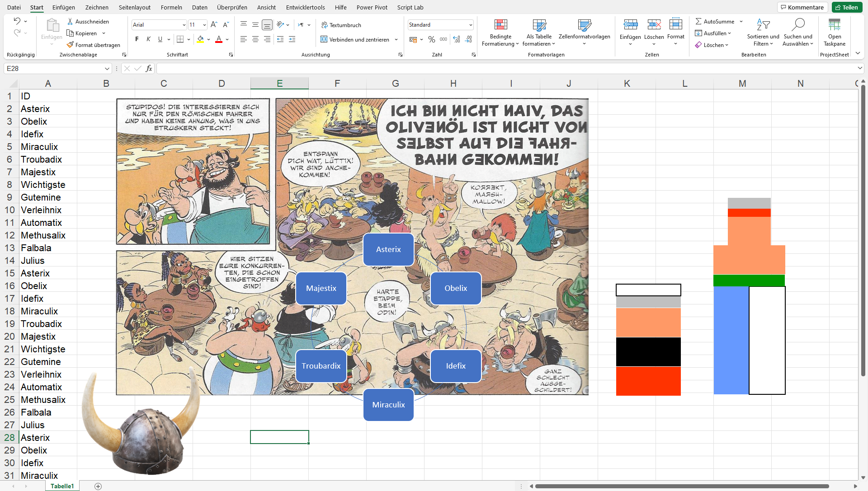Open the Einfügen ribbon tab
The width and height of the screenshot is (868, 491).
(64, 7)
